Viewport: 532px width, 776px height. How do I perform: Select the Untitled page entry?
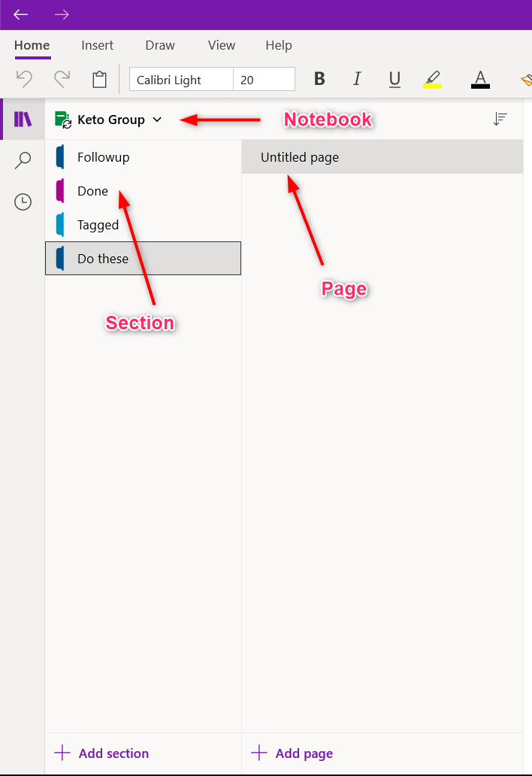point(382,157)
